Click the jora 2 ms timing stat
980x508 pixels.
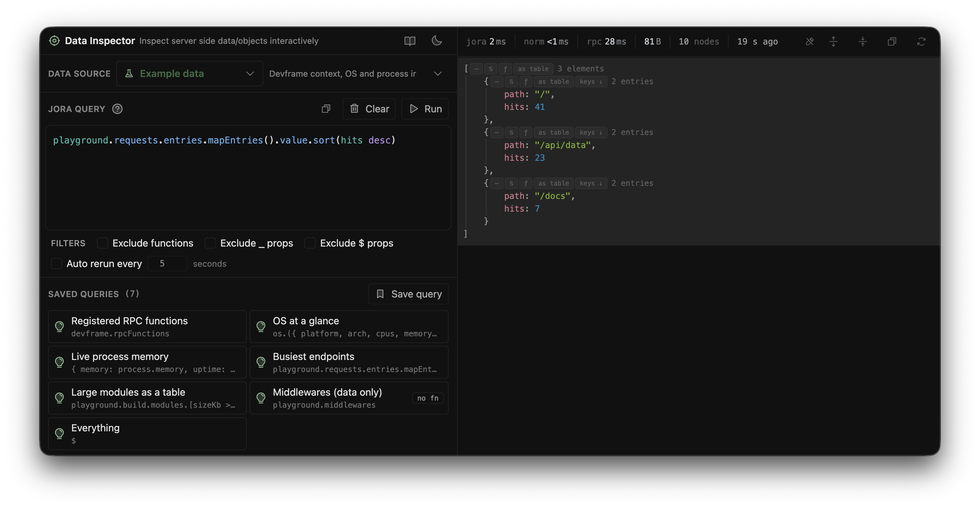click(486, 41)
